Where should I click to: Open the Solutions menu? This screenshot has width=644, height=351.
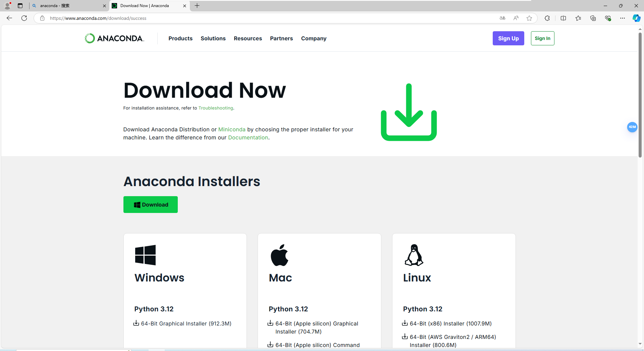click(x=213, y=39)
